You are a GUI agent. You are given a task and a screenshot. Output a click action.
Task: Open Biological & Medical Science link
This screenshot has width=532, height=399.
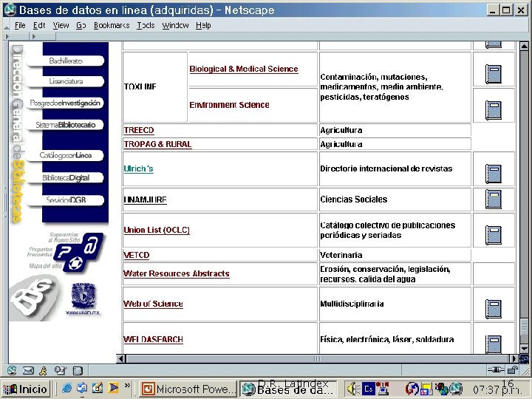tap(244, 69)
